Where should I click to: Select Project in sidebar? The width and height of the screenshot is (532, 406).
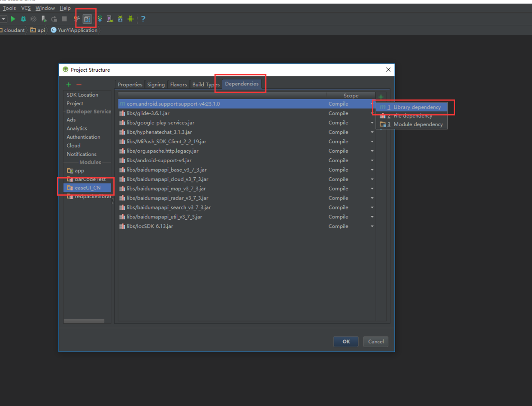coord(75,103)
